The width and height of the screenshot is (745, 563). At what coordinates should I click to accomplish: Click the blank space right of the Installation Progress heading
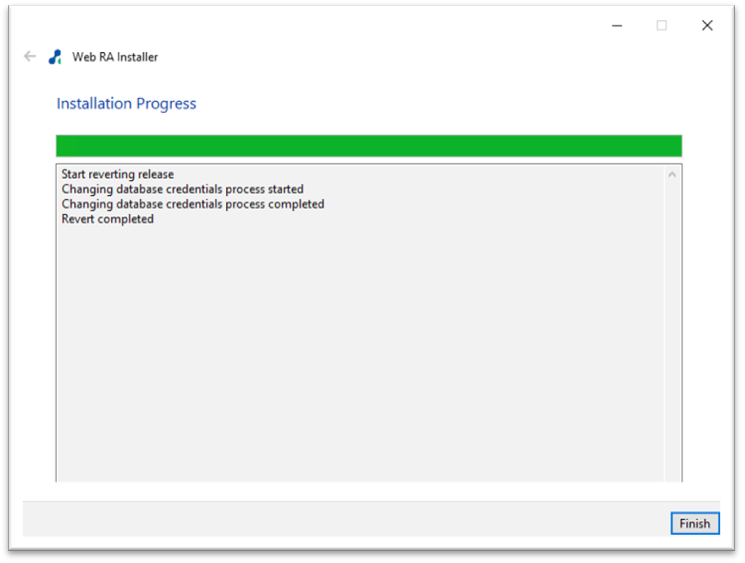450,104
